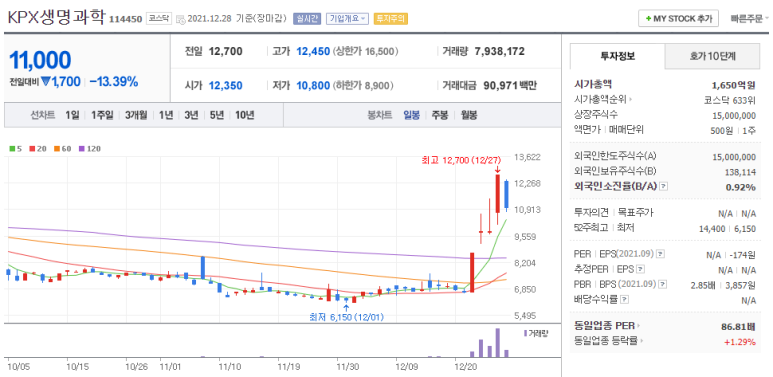The height and width of the screenshot is (377, 773).
Task: Select the 1년 line chart period
Action: tap(166, 115)
